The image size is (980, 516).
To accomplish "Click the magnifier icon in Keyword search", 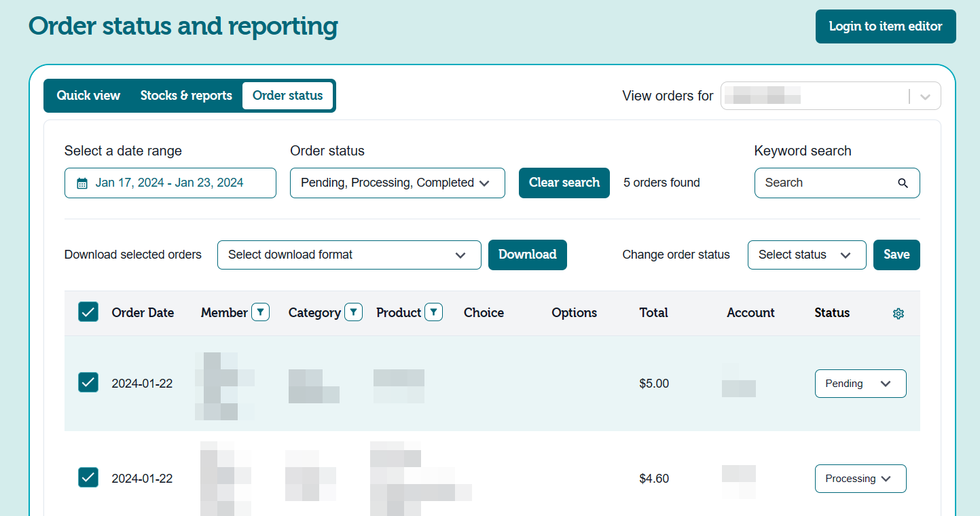I will point(903,183).
